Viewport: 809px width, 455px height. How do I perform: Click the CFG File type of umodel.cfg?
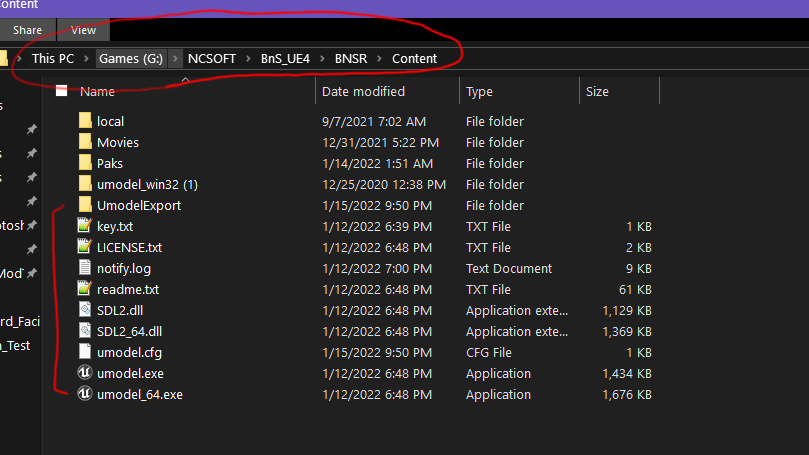pos(489,353)
